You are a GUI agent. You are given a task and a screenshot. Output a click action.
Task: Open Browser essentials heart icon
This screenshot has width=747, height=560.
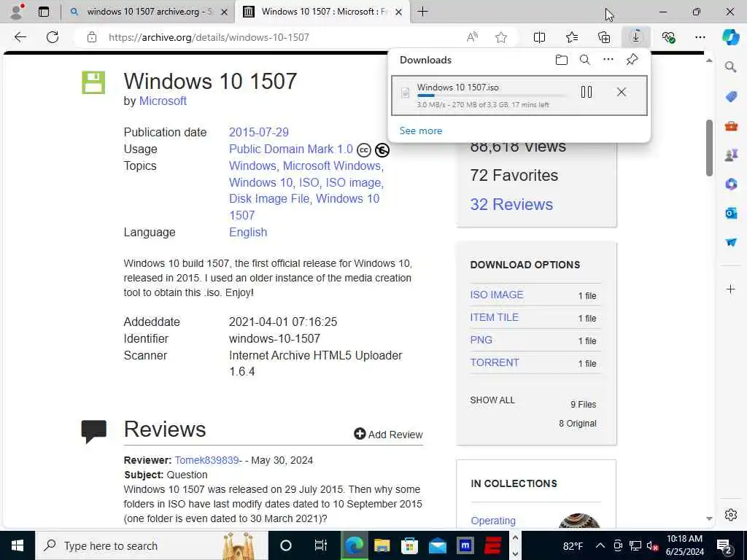668,37
